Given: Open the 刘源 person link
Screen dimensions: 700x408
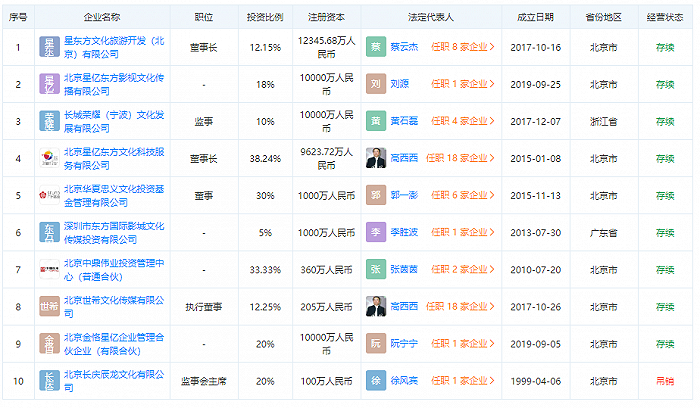Looking at the screenshot, I should [400, 84].
